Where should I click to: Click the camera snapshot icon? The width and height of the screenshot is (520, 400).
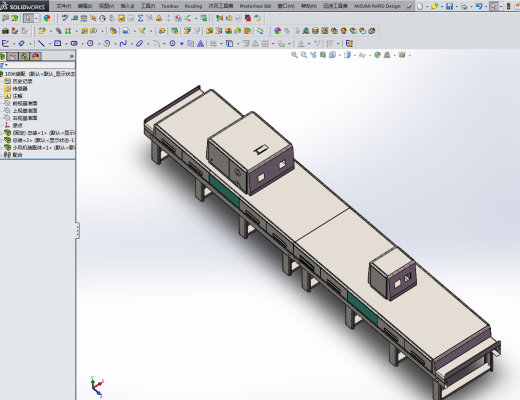[x=5, y=31]
